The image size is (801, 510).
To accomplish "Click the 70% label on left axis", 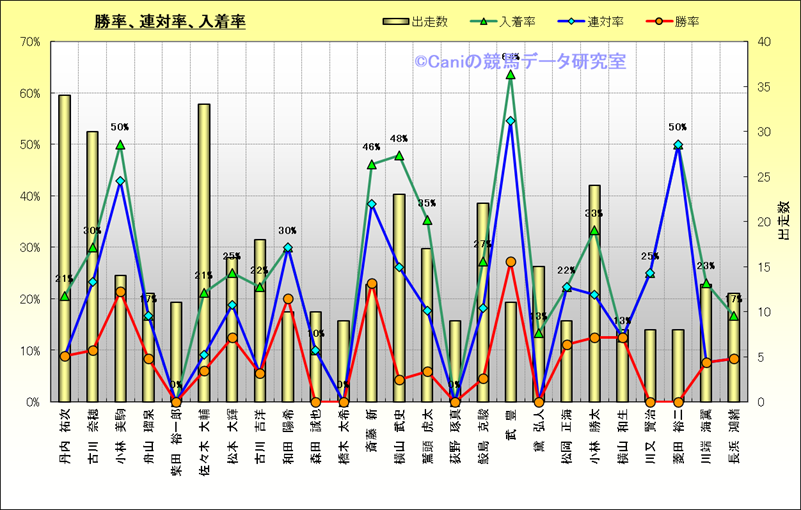I will pos(28,42).
